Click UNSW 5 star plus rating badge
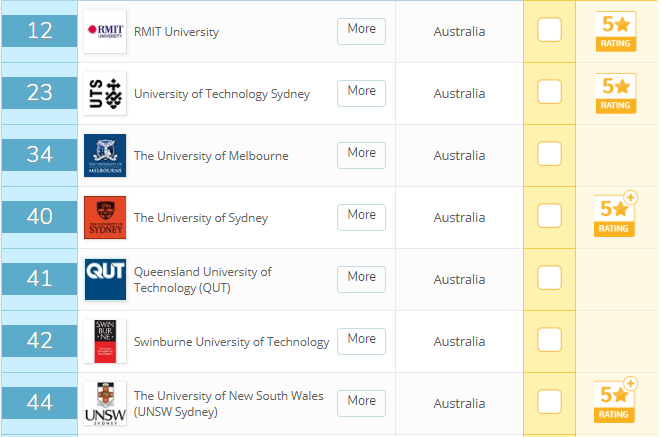This screenshot has height=437, width=662. tap(616, 400)
